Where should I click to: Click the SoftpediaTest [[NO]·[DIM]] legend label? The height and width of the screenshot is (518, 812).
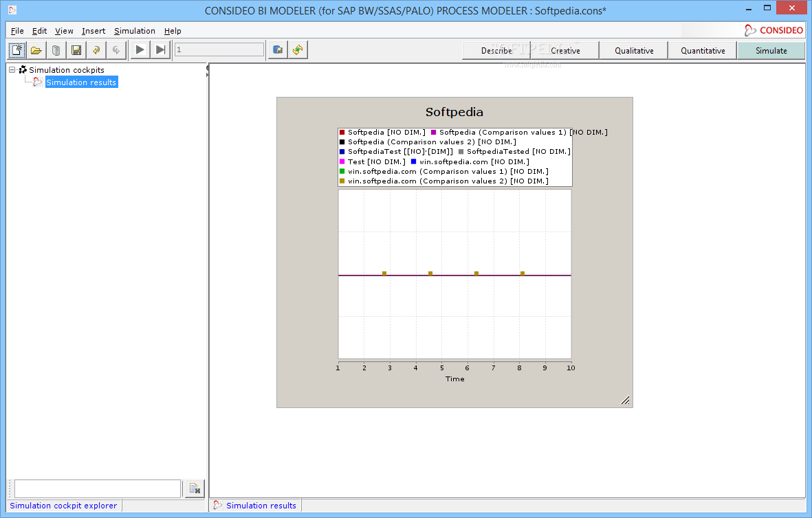click(x=400, y=152)
